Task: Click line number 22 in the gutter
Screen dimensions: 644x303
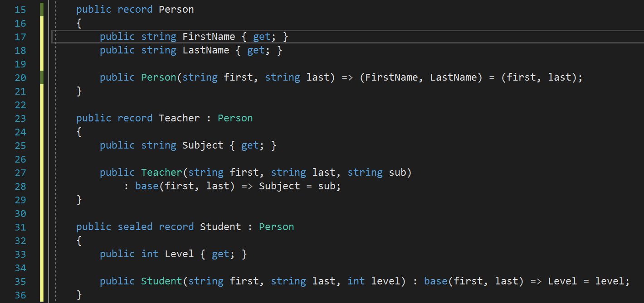Action: 20,105
